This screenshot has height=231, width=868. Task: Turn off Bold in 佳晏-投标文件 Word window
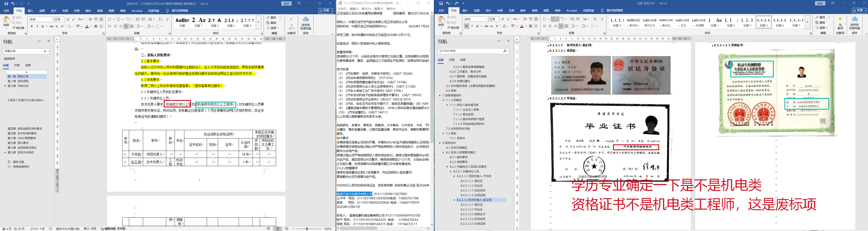point(466,26)
